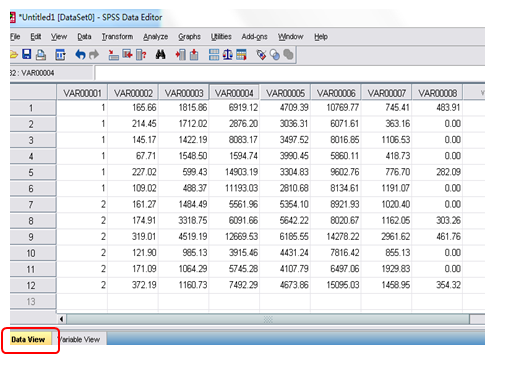Click the Split File icon
Image resolution: width=507 pixels, height=380 pixels.
pos(214,54)
